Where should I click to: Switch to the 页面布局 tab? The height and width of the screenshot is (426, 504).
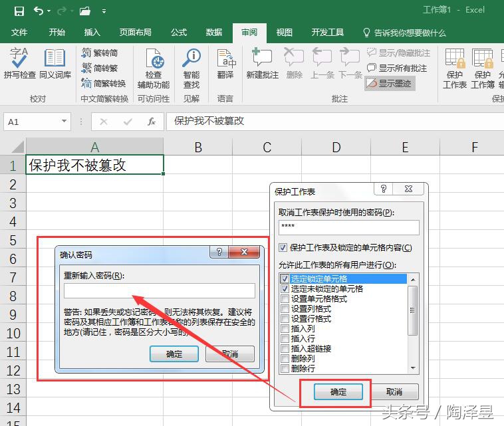[x=136, y=33]
